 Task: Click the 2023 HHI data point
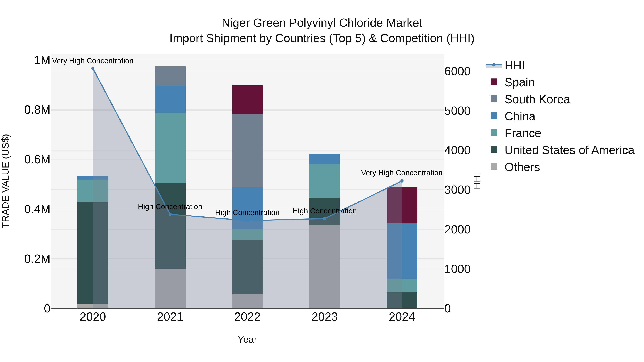click(325, 219)
